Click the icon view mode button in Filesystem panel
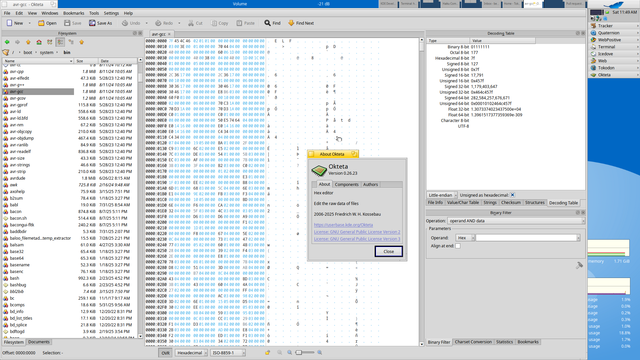The image size is (640, 360). pos(49,42)
